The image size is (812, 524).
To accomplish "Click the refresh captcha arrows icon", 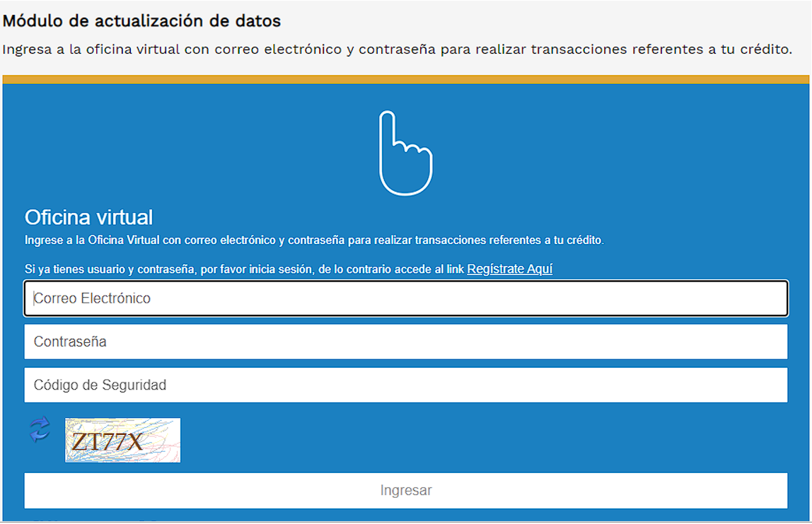I will 40,429.
